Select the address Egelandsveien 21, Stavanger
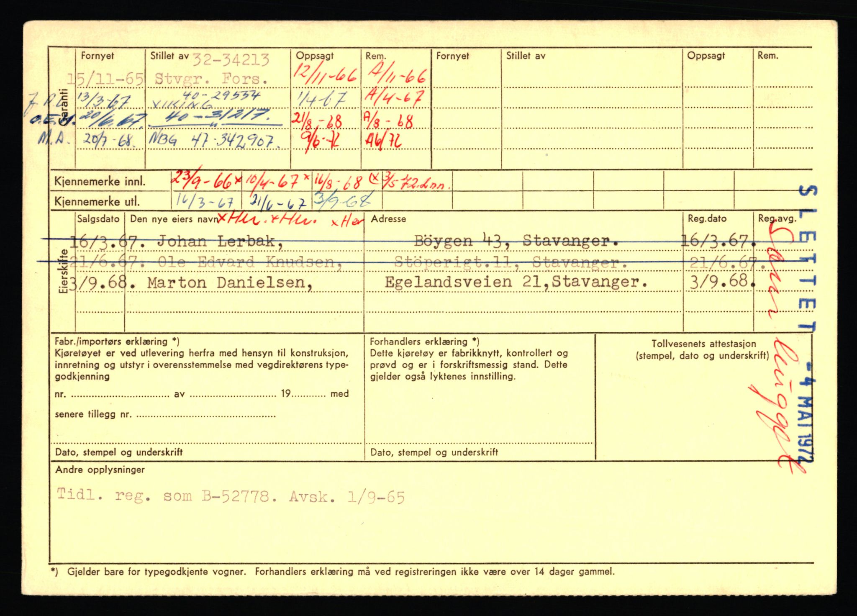The height and width of the screenshot is (616, 857). pyautogui.click(x=516, y=282)
